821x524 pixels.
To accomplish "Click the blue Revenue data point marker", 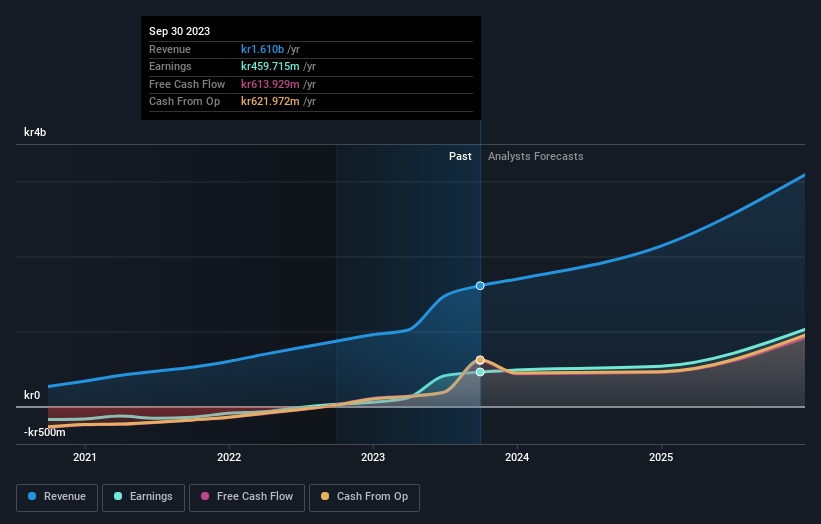I will click(480, 286).
